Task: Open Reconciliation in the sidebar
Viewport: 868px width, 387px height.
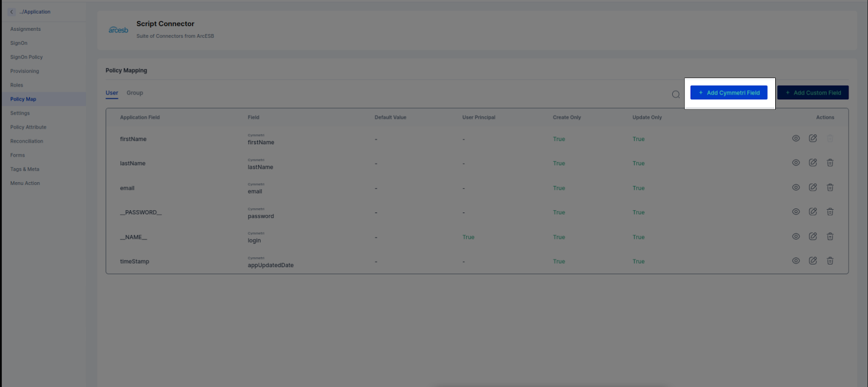Action: click(27, 141)
